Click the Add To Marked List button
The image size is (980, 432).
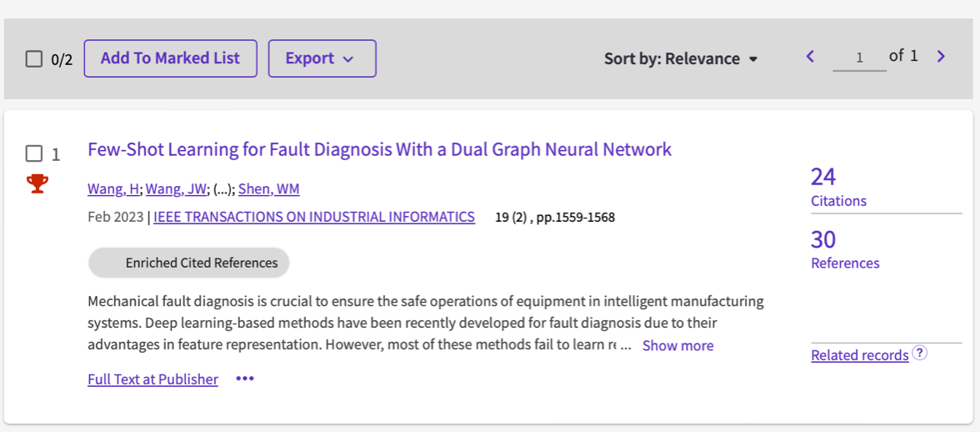pos(170,58)
